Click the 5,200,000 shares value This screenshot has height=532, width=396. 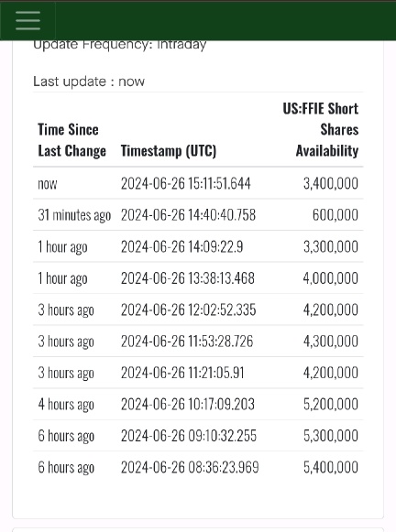click(330, 405)
